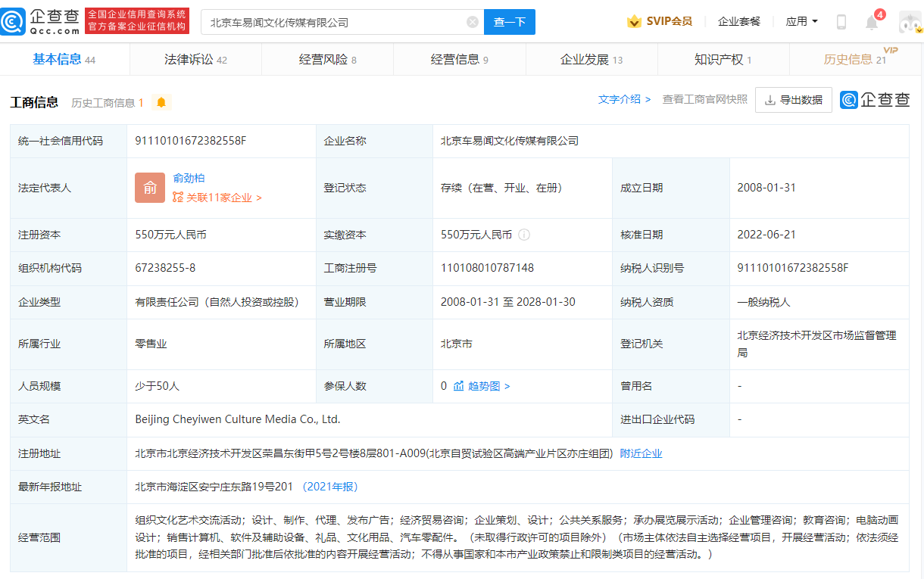Click the company name search input field

tap(333, 23)
